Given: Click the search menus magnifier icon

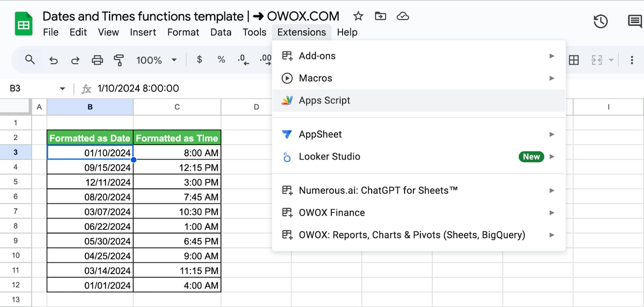Looking at the screenshot, I should click(30, 60).
